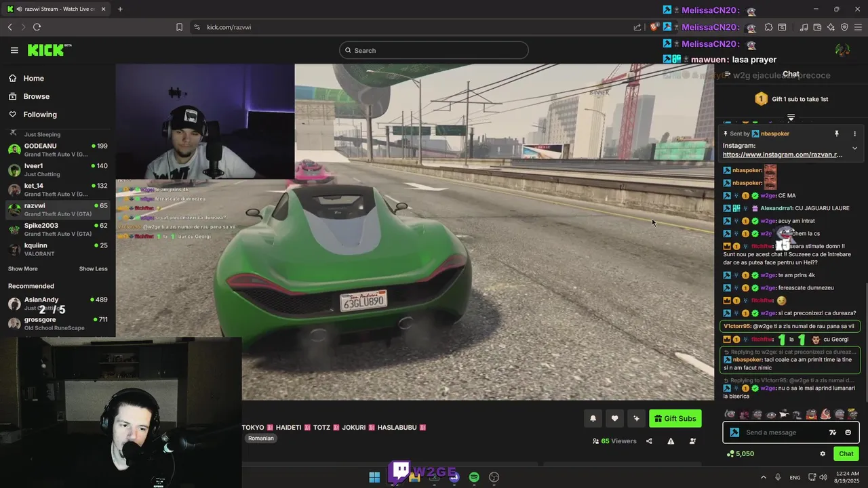Click the user icon beside report
The width and height of the screenshot is (868, 488).
[x=692, y=441]
